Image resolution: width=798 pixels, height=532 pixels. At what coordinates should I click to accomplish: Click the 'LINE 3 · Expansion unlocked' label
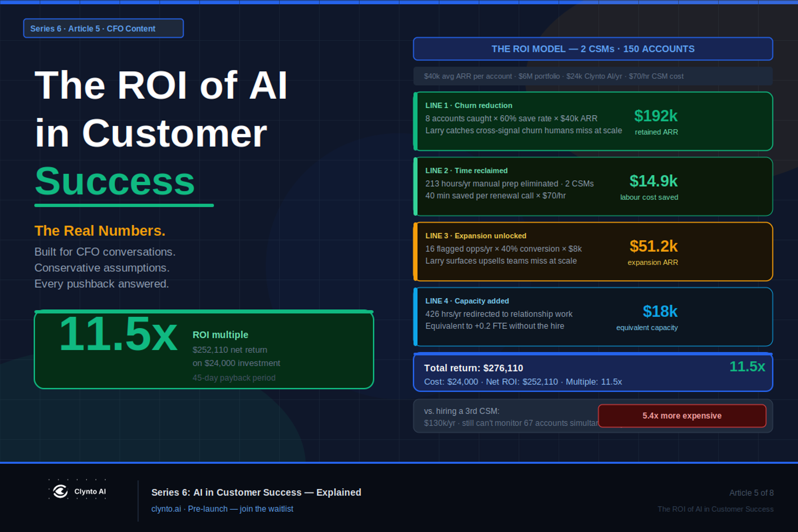coord(476,236)
